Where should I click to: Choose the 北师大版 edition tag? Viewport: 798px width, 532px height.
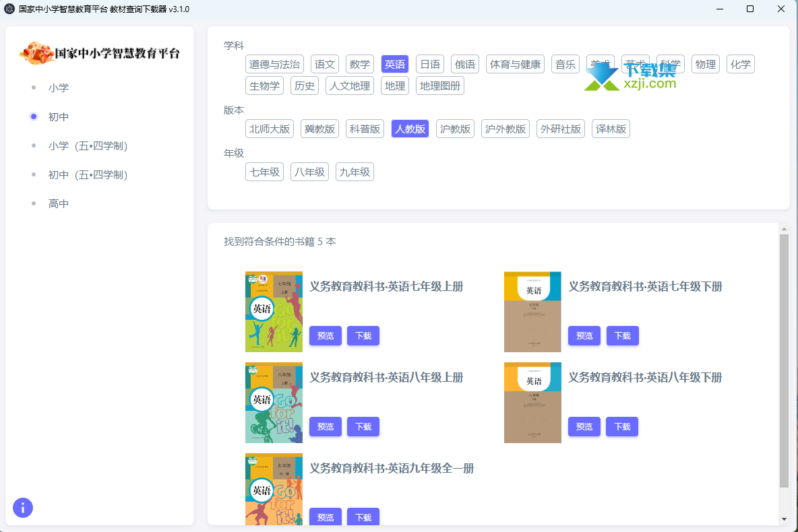point(269,129)
